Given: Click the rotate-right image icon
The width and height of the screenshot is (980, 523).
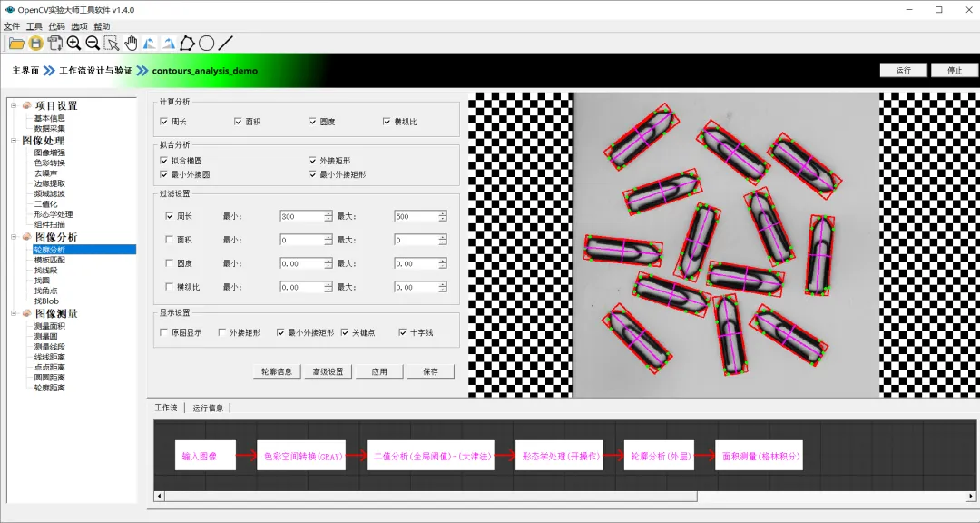Looking at the screenshot, I should [168, 44].
